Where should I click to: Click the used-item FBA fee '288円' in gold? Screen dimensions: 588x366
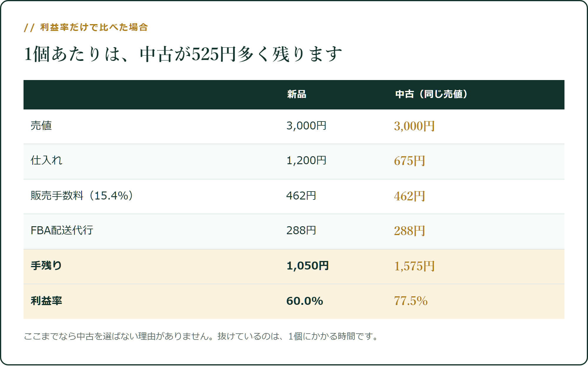pos(410,231)
